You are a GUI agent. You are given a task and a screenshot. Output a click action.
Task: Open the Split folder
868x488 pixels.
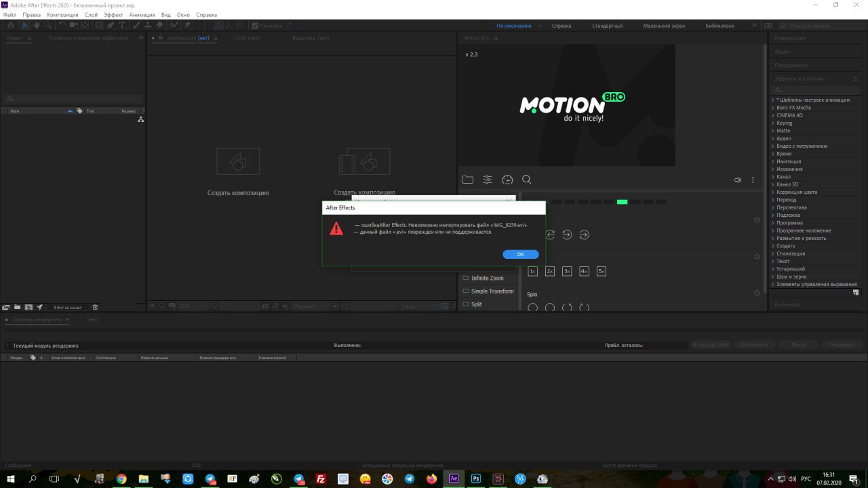click(x=472, y=304)
